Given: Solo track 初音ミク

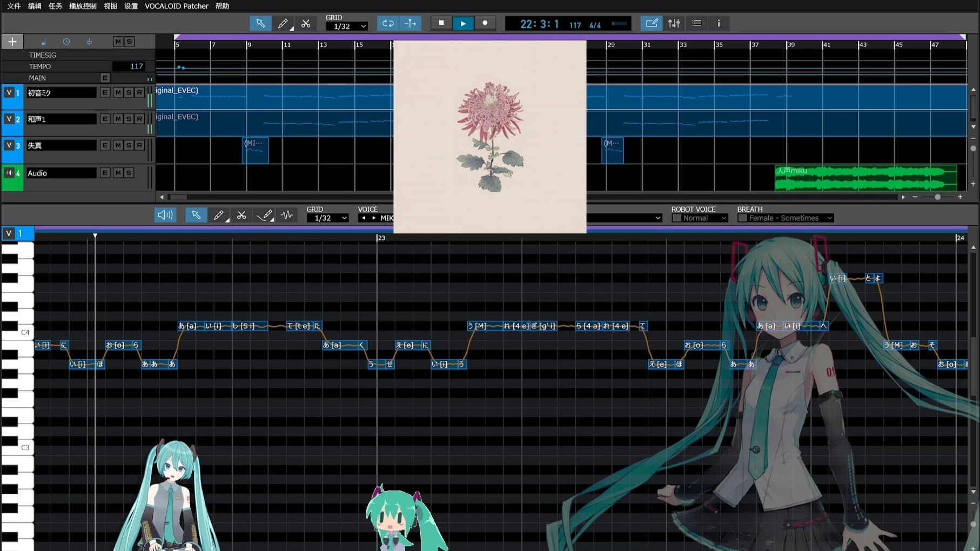Looking at the screenshot, I should click(129, 92).
